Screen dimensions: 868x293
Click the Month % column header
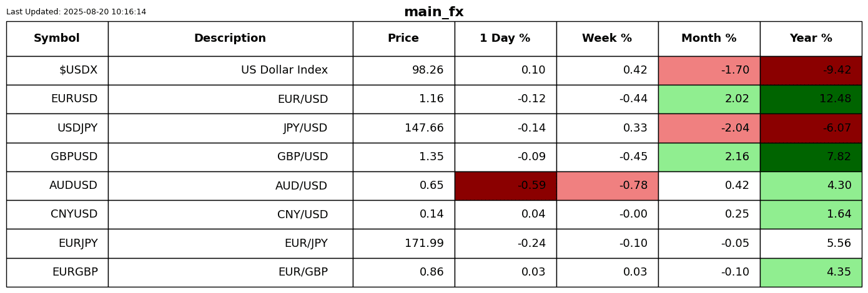(709, 39)
